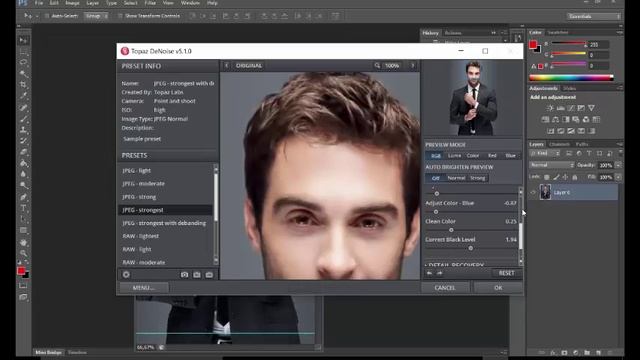Select the Zoom tool in Photoshop toolbar
The image size is (640, 360).
click(23, 253)
